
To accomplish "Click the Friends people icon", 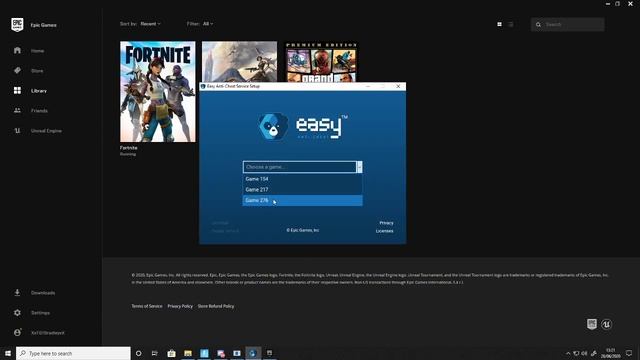I will [x=17, y=110].
